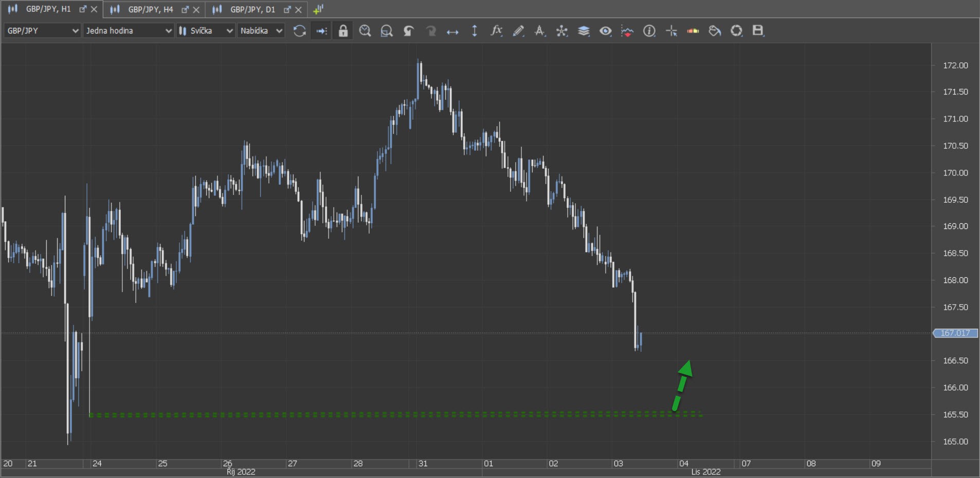Undock the GBP/JPY, H4 tab
Screen dimensions: 980x478
(185, 9)
